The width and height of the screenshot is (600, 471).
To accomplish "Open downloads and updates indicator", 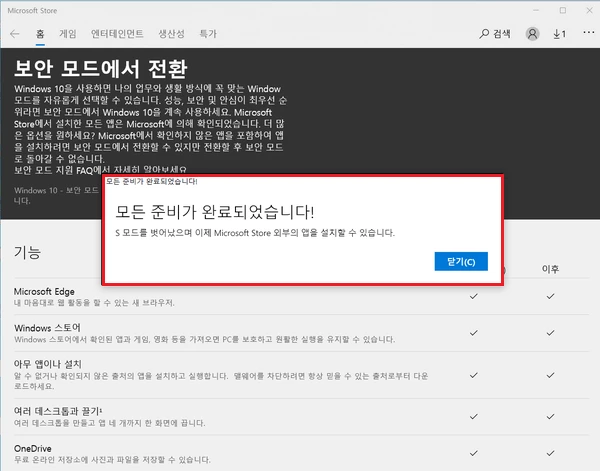I will click(x=559, y=34).
